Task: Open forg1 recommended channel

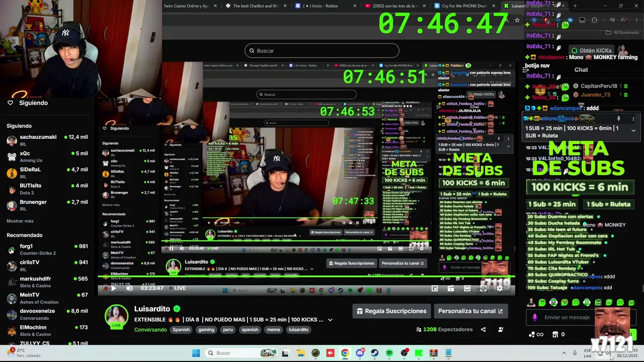Action: tap(48, 249)
